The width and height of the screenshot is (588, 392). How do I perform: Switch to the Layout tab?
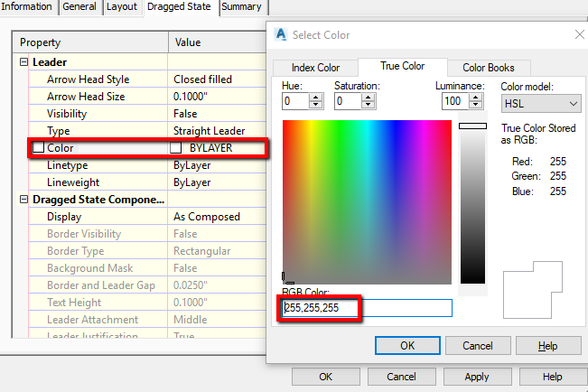[x=122, y=7]
